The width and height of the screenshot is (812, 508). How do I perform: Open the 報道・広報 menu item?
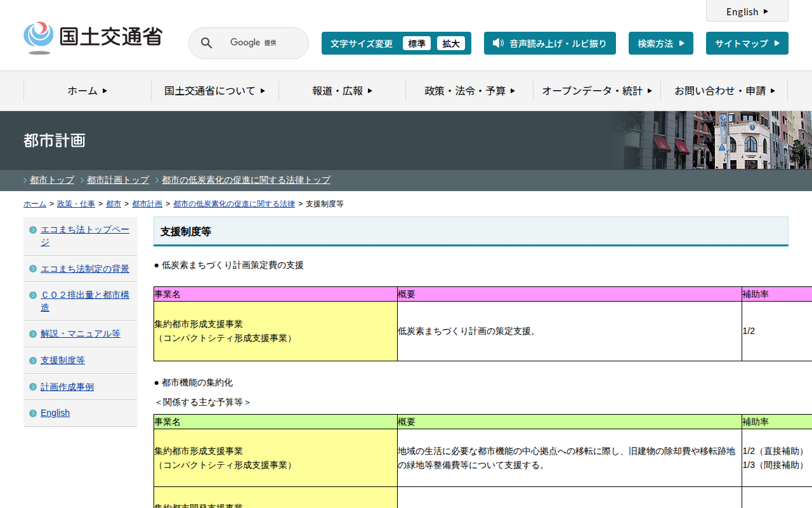point(342,91)
